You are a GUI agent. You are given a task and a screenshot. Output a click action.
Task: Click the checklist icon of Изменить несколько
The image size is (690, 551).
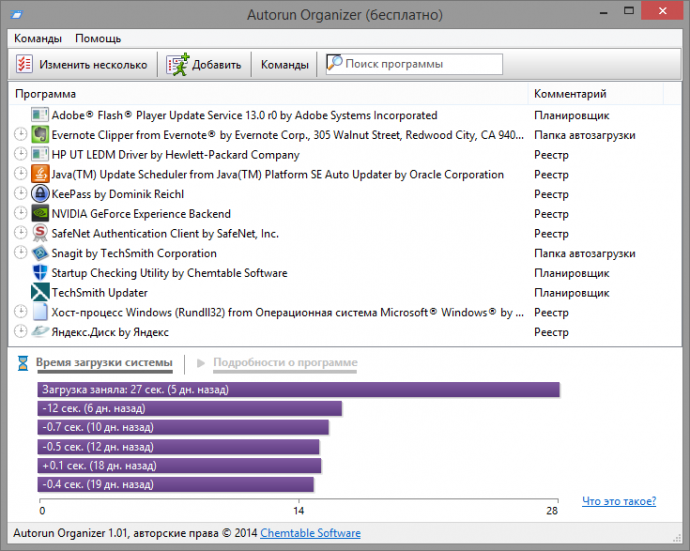[x=24, y=64]
